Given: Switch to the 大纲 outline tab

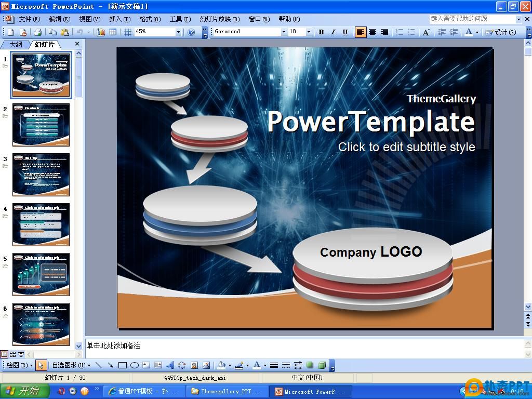Looking at the screenshot, I should (x=16, y=45).
